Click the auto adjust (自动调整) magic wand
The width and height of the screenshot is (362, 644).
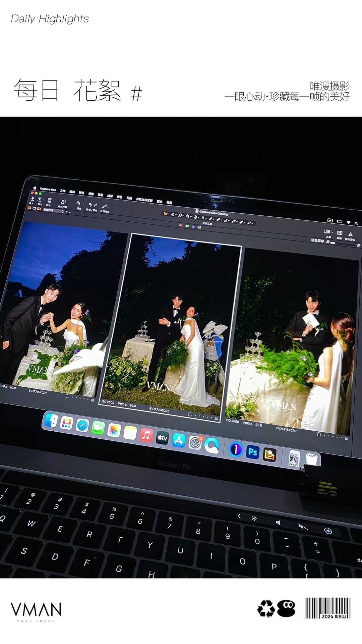(x=104, y=206)
